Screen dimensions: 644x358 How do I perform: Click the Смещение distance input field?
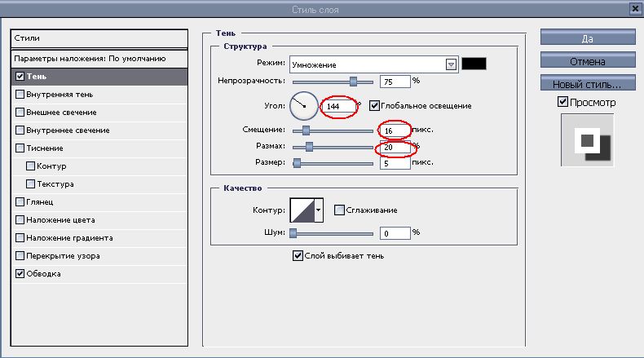395,130
